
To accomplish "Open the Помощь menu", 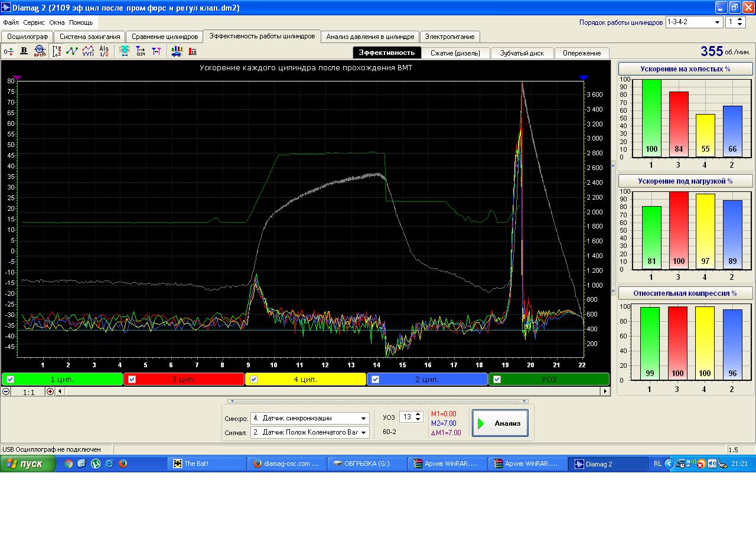I will (81, 22).
